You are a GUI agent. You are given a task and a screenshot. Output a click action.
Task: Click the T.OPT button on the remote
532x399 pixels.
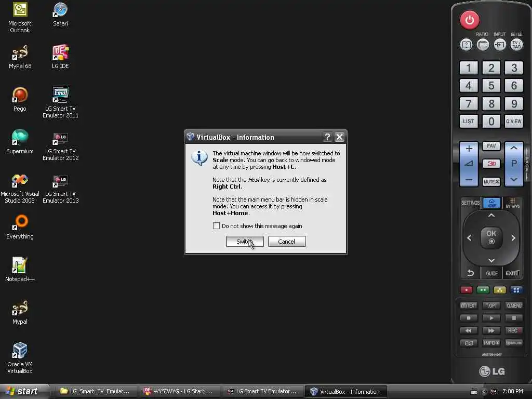491,305
